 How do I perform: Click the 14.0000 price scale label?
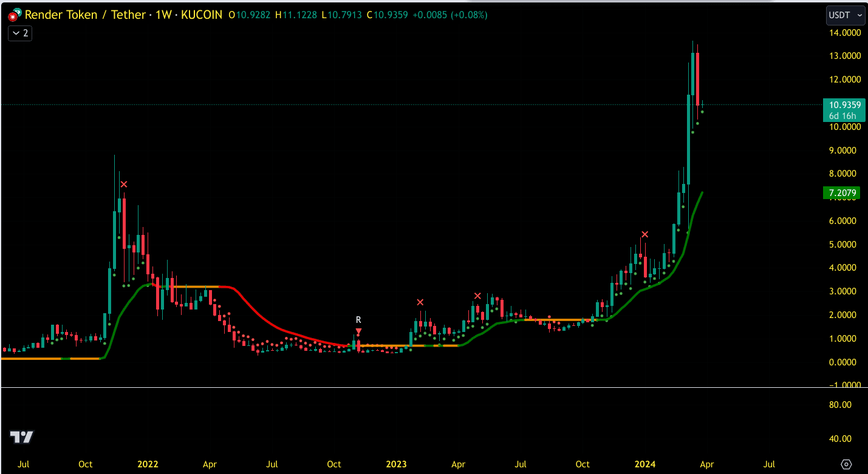click(844, 33)
